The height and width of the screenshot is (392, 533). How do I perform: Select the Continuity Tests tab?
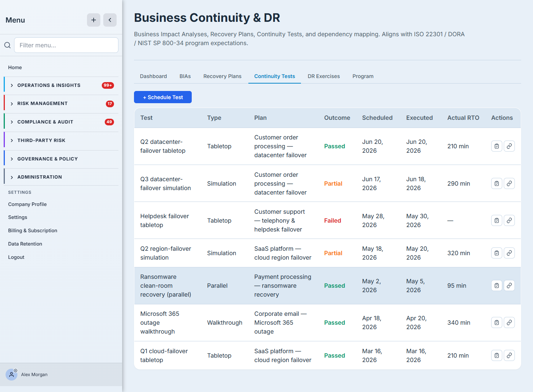(x=275, y=76)
